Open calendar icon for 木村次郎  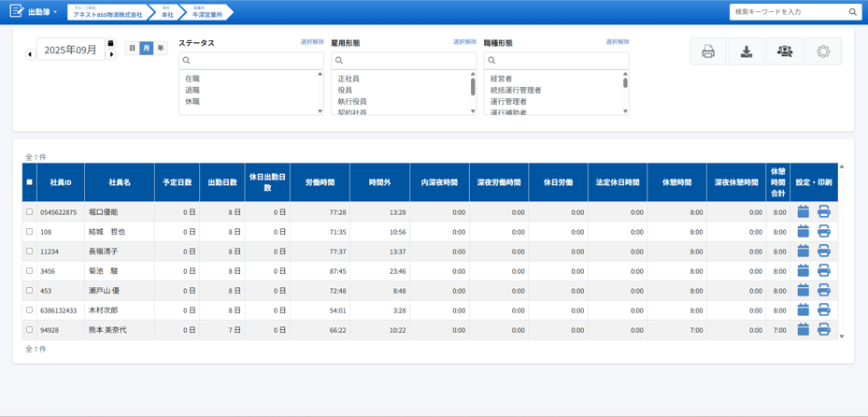804,310
